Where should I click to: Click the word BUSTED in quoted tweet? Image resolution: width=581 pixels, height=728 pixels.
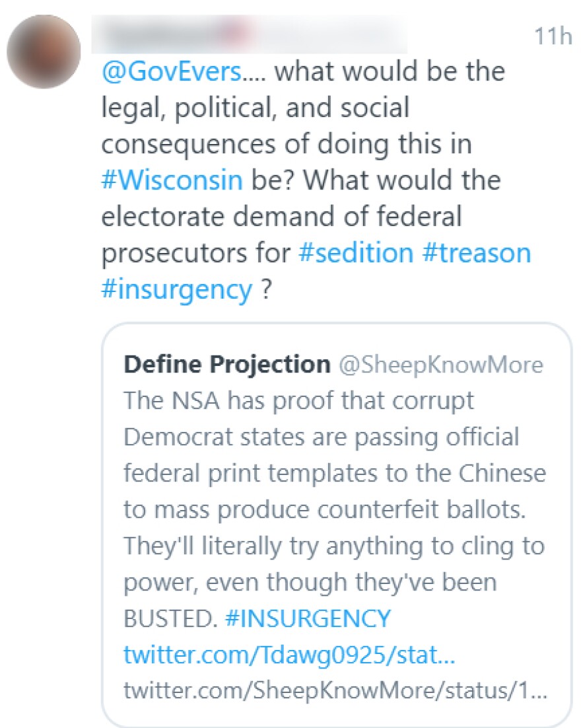pos(170,619)
